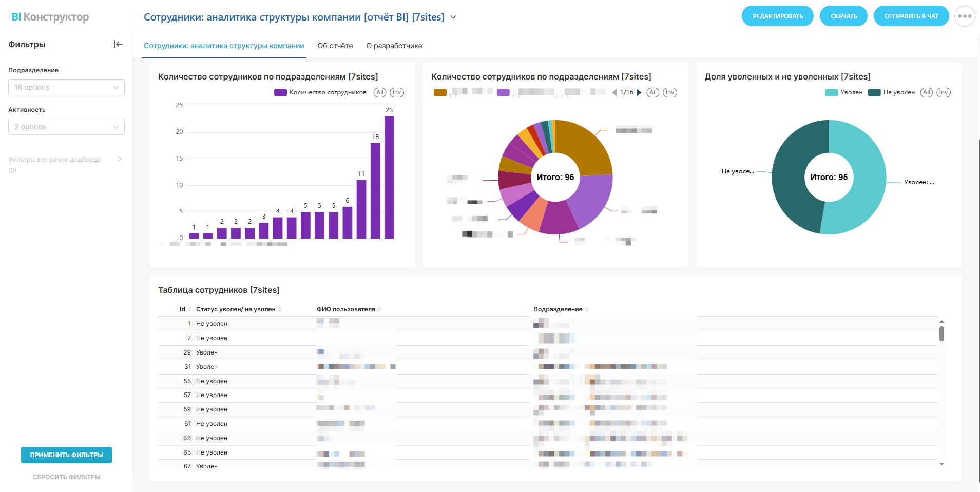Toggle Уволен series in donut chart legend
980x492 pixels.
tap(844, 93)
